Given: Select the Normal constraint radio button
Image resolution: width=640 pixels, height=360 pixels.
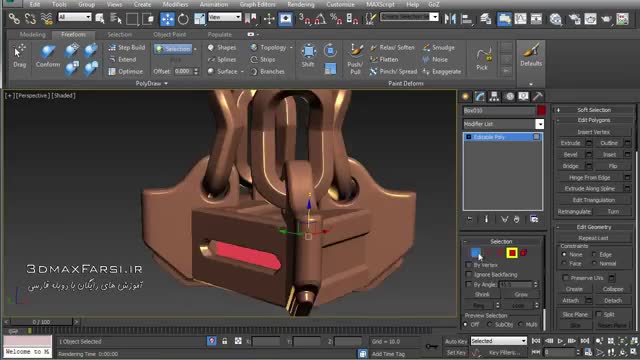Looking at the screenshot, I should tap(594, 264).
